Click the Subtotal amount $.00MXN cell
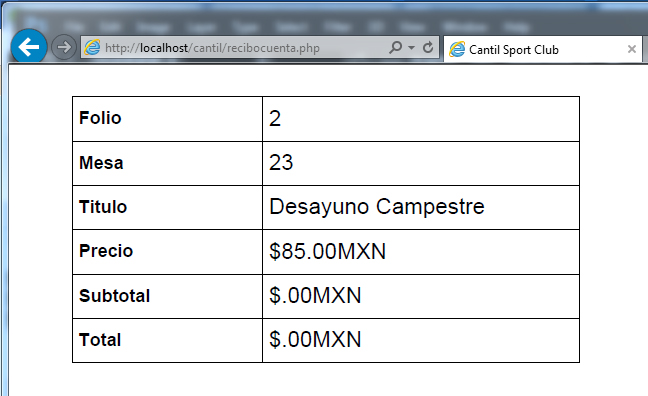Screen dimensions: 648x396 click(x=421, y=296)
